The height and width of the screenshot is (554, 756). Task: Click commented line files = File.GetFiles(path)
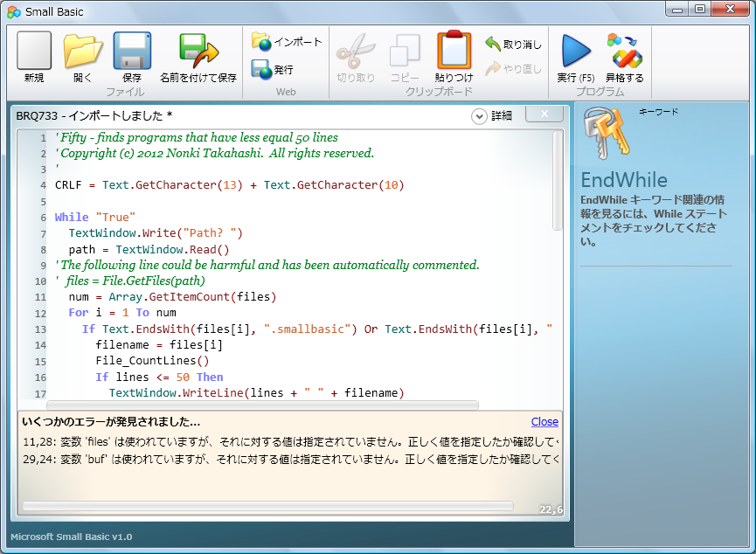pyautogui.click(x=130, y=280)
